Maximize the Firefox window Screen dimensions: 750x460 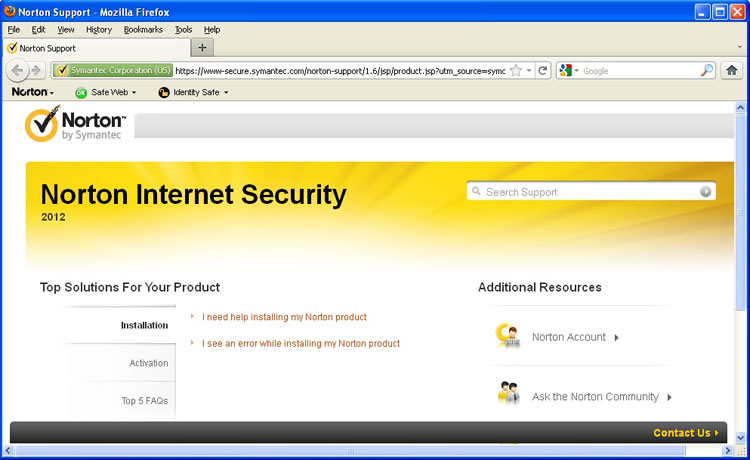point(720,11)
